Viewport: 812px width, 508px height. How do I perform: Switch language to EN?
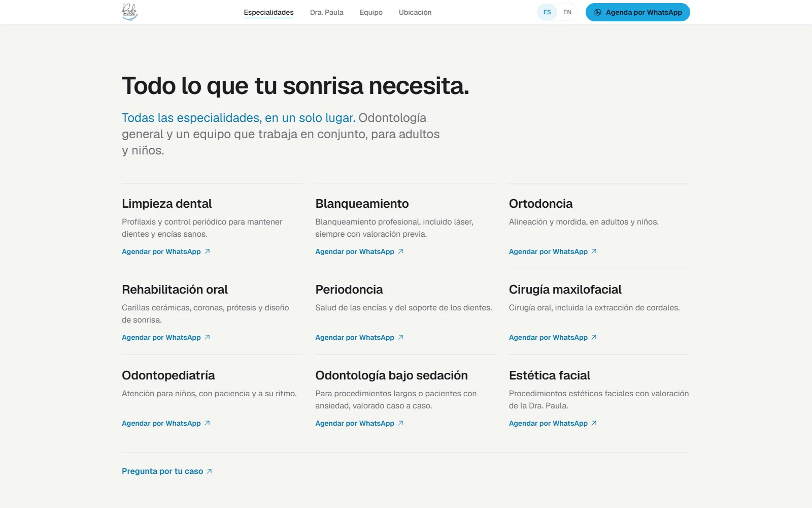pos(567,12)
